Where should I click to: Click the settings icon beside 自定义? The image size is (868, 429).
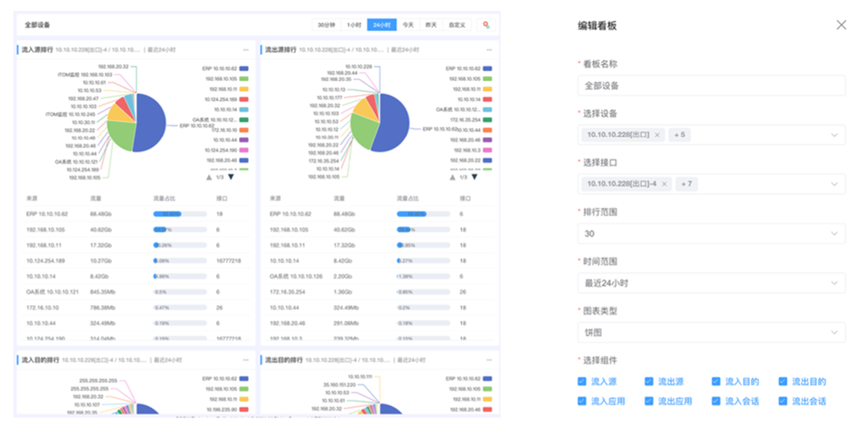click(x=486, y=25)
